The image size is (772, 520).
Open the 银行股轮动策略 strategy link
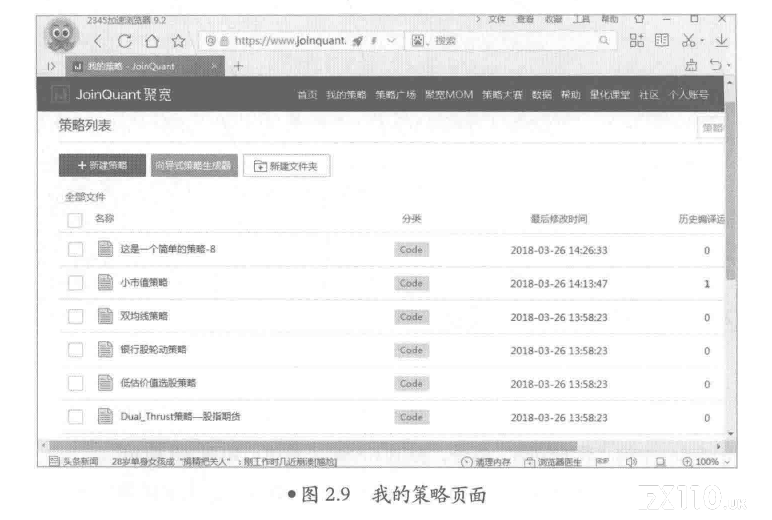[153, 350]
